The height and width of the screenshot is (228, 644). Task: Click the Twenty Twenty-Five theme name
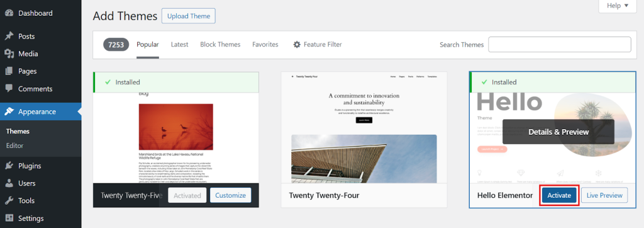tap(131, 195)
